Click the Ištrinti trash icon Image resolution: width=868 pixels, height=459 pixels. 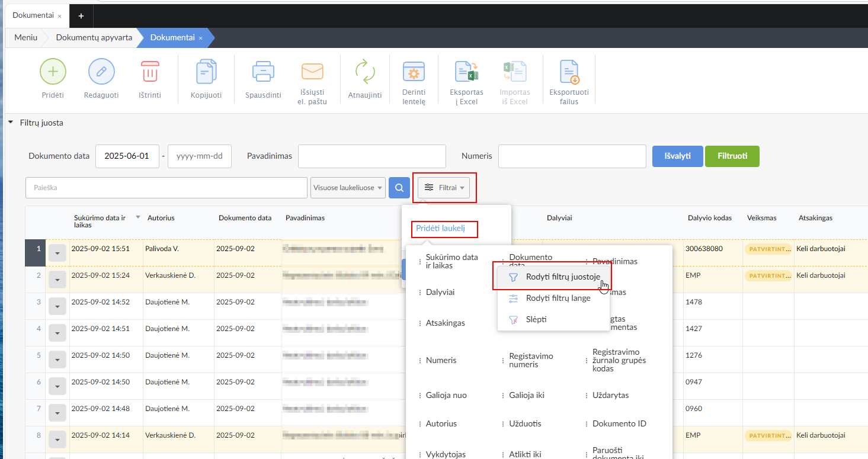[149, 72]
